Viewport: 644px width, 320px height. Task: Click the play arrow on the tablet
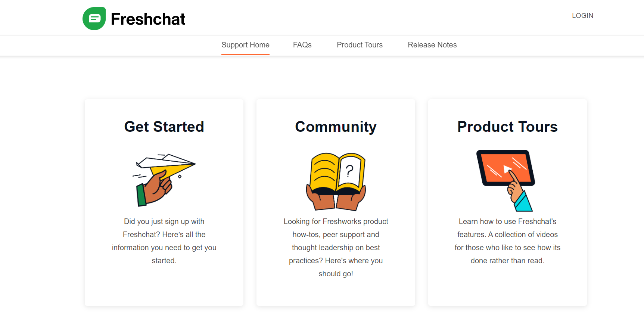click(x=506, y=169)
